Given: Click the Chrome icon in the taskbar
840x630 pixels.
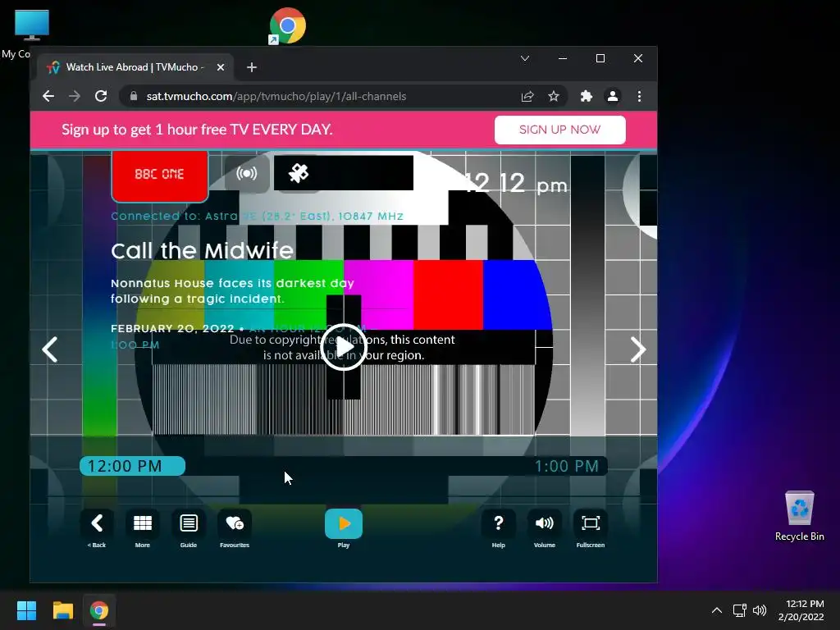Looking at the screenshot, I should click(99, 610).
